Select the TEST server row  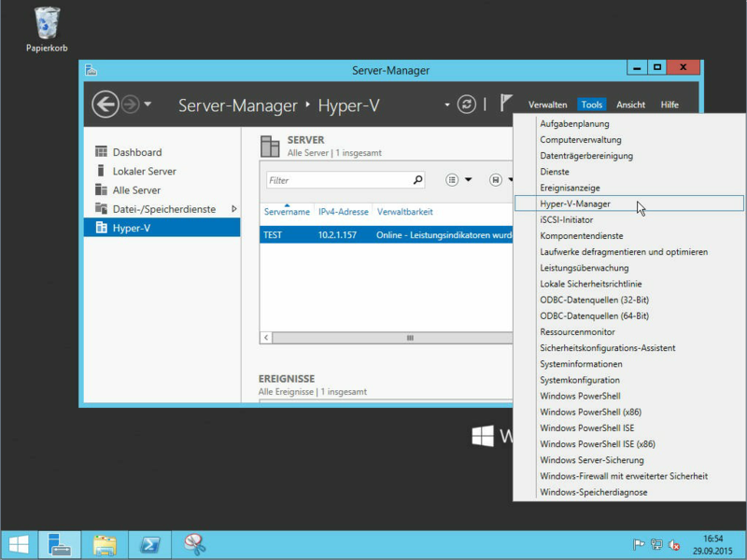386,235
